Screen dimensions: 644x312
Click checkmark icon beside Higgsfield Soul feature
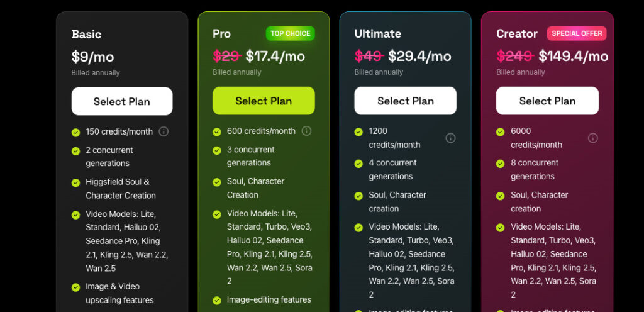[x=75, y=182]
